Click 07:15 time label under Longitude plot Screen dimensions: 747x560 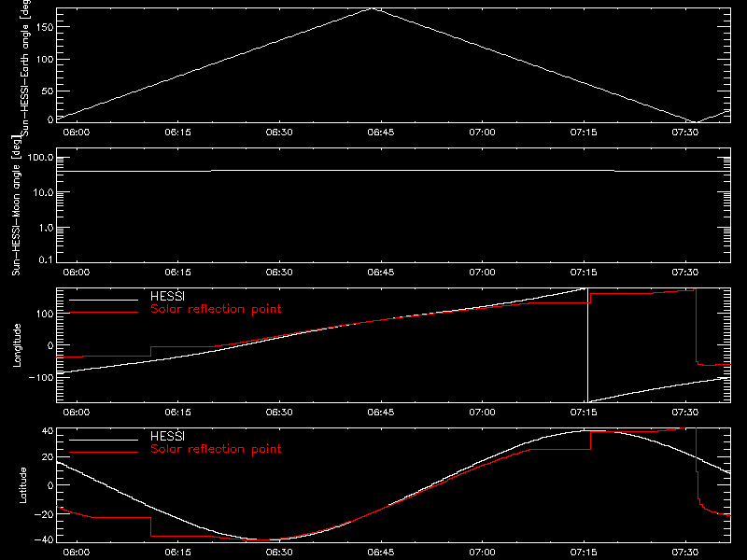[584, 412]
